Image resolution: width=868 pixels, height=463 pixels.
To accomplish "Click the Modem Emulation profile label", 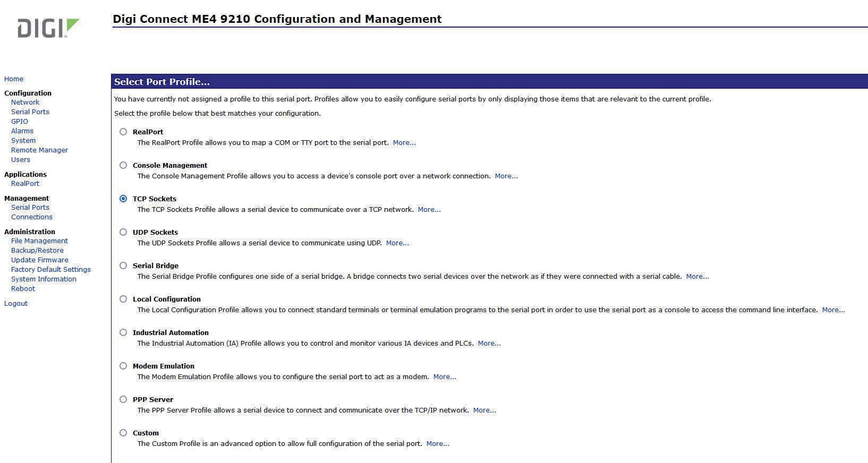I will (x=164, y=366).
